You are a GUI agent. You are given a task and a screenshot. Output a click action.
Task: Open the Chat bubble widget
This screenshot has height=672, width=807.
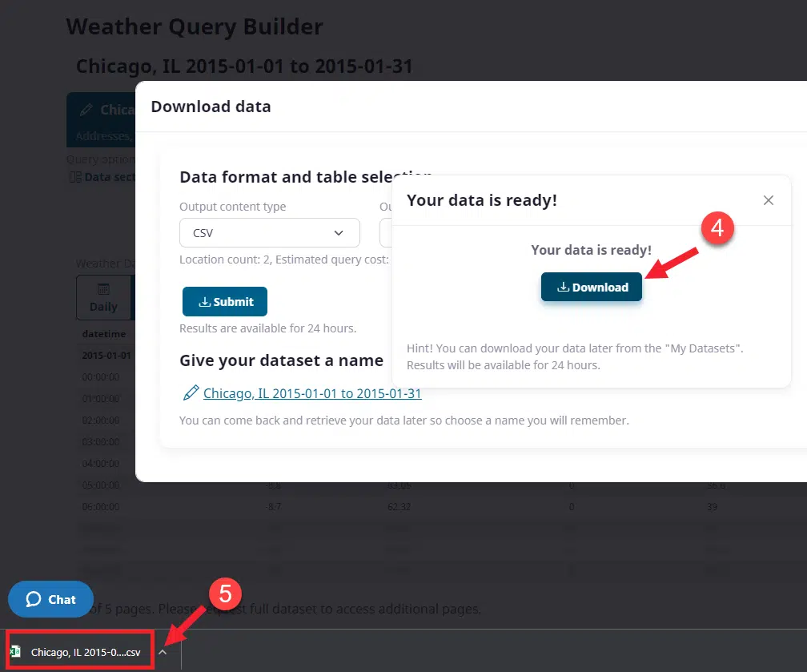50,599
